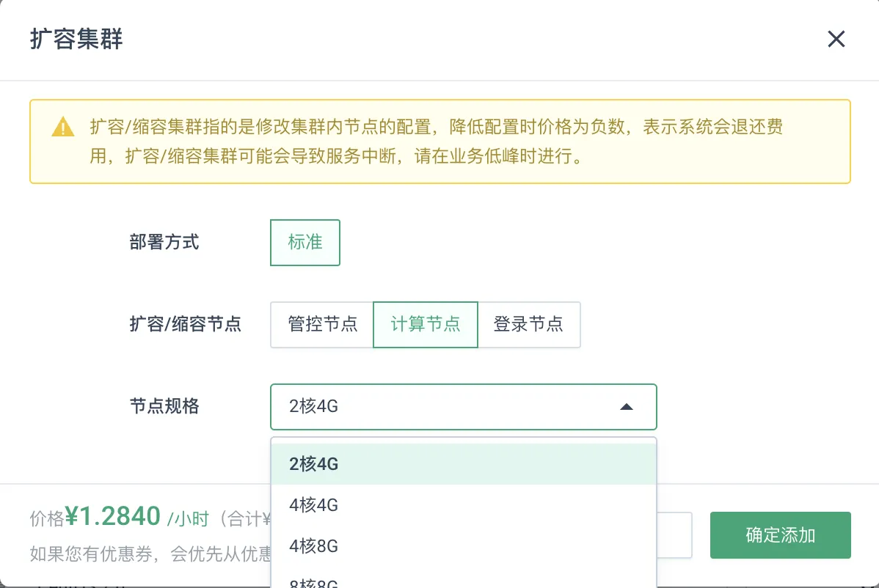Click the coupon note starting 如果您有优惠券
The height and width of the screenshot is (588, 879).
(x=150, y=554)
